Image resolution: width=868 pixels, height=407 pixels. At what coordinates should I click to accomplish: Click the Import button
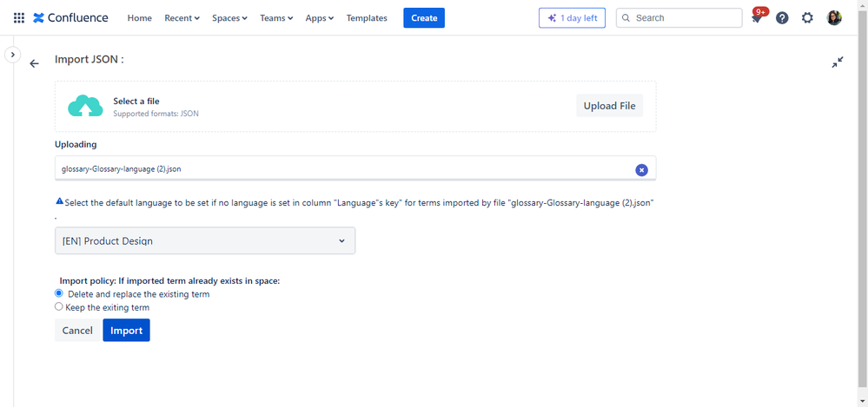coord(126,330)
